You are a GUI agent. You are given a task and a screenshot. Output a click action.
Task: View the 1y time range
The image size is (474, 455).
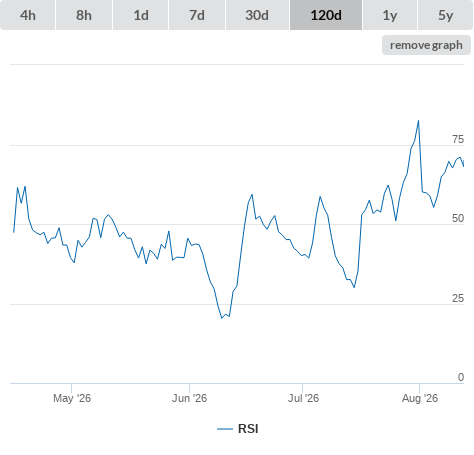click(x=390, y=15)
